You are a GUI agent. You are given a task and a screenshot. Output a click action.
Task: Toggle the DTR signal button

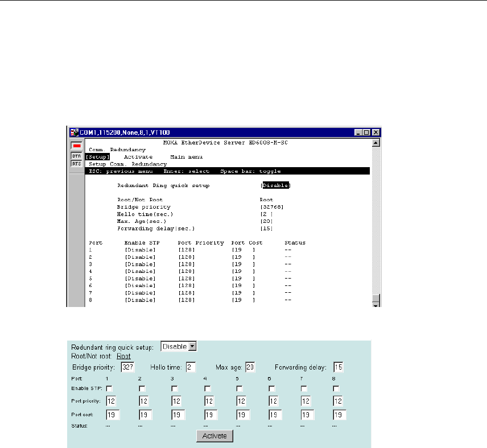76,156
